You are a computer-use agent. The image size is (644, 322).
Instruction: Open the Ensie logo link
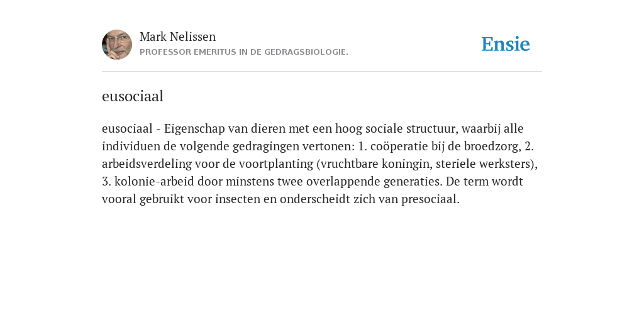coord(505,44)
